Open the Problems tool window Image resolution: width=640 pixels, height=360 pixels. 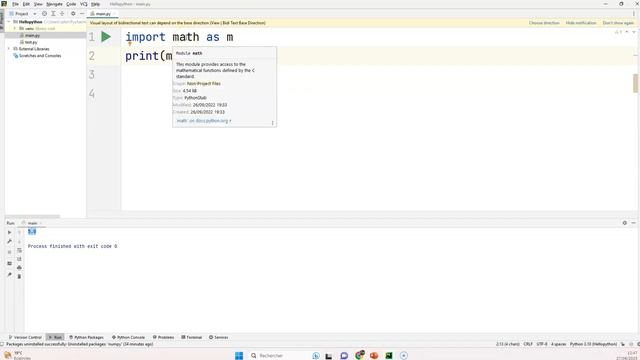(163, 337)
